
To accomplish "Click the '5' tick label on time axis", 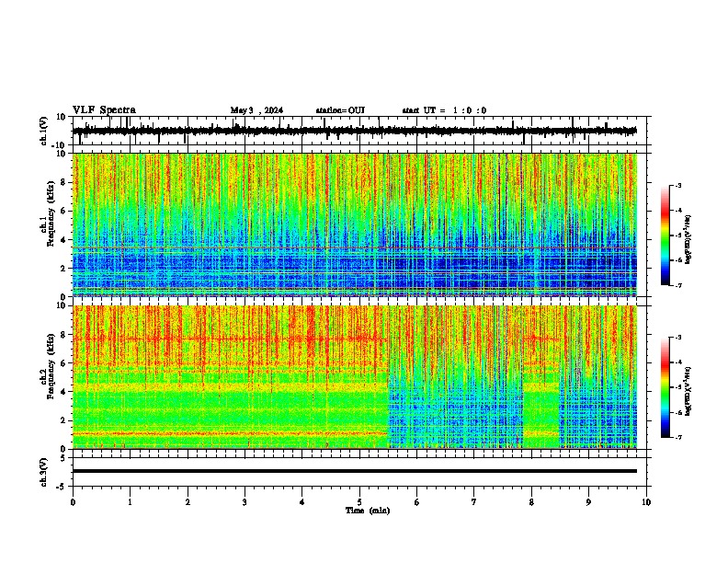I will pos(359,502).
